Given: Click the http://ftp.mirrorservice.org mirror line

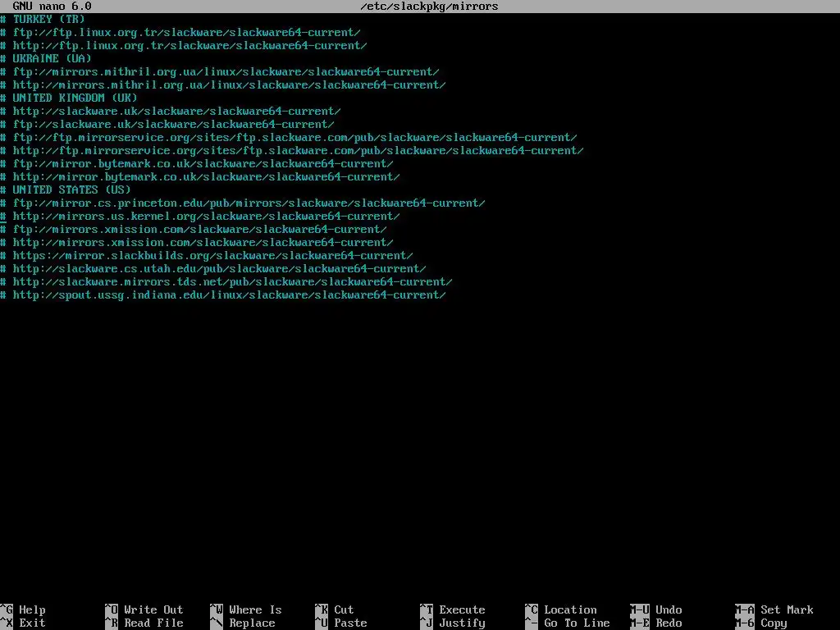Looking at the screenshot, I should (292, 151).
